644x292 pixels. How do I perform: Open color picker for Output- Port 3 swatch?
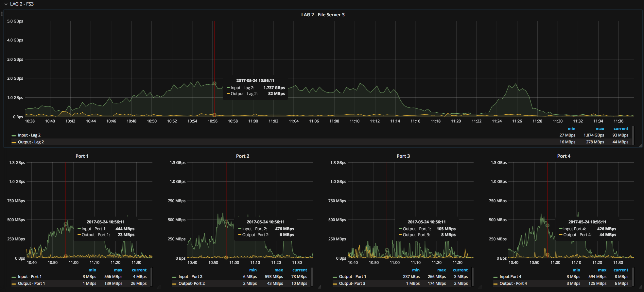coord(335,284)
